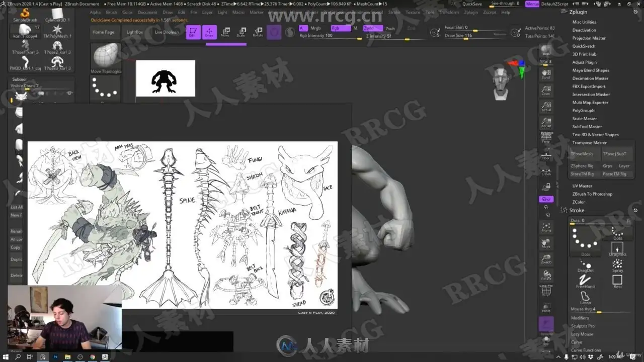The height and width of the screenshot is (362, 644).
Task: Select the Spray stroke type
Action: 618,265
